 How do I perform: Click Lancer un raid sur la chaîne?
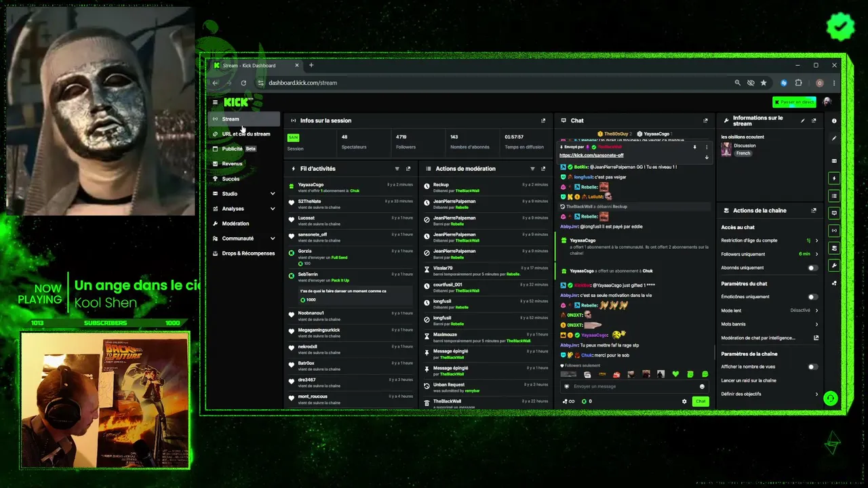[x=749, y=380]
